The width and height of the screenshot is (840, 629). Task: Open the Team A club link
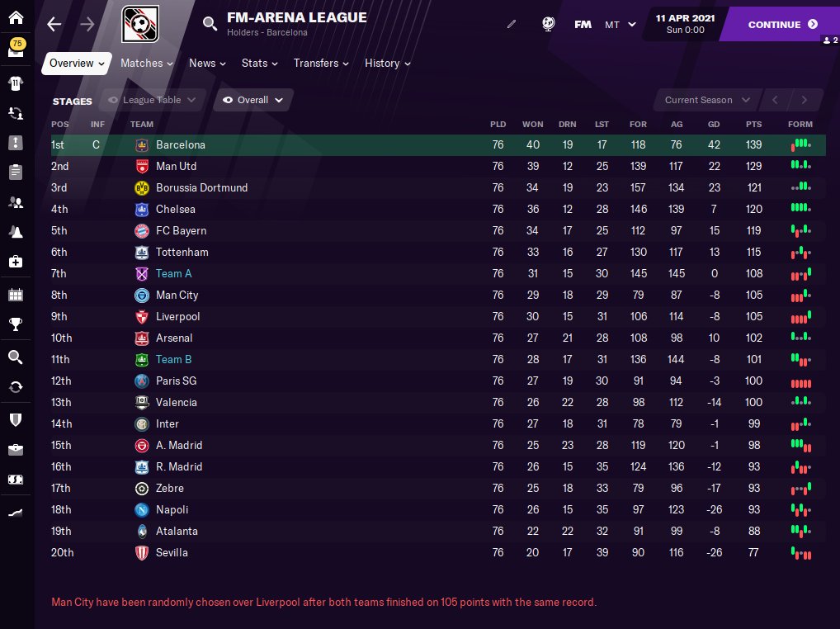pyautogui.click(x=173, y=273)
